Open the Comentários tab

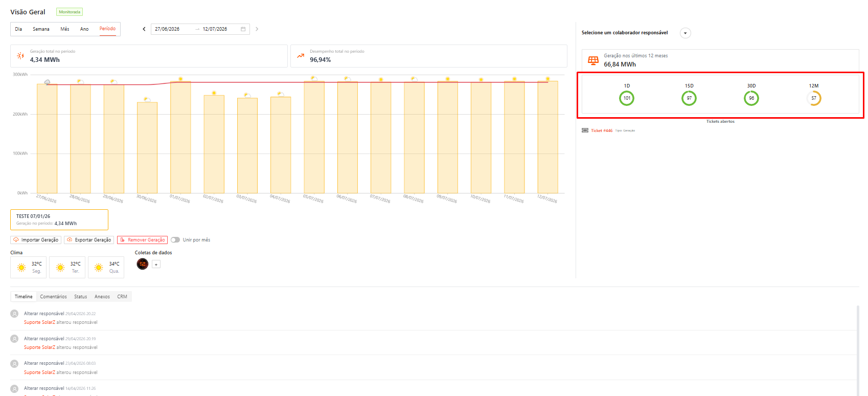pyautogui.click(x=53, y=297)
